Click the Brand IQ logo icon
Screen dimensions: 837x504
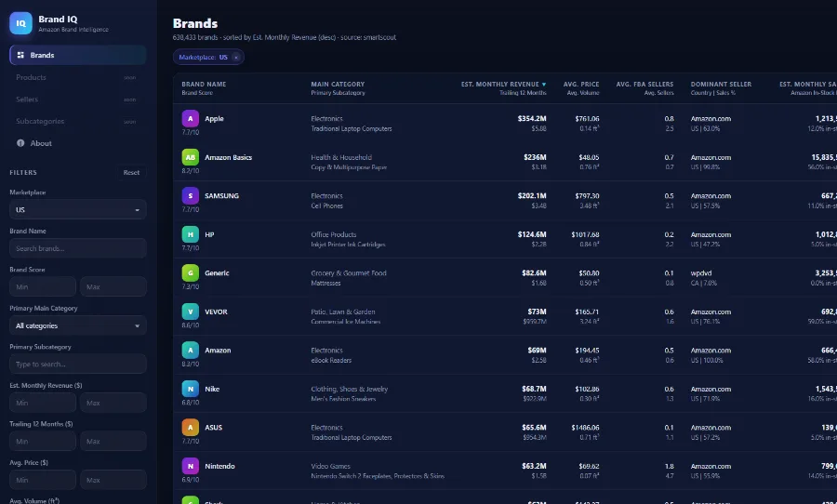tap(20, 23)
